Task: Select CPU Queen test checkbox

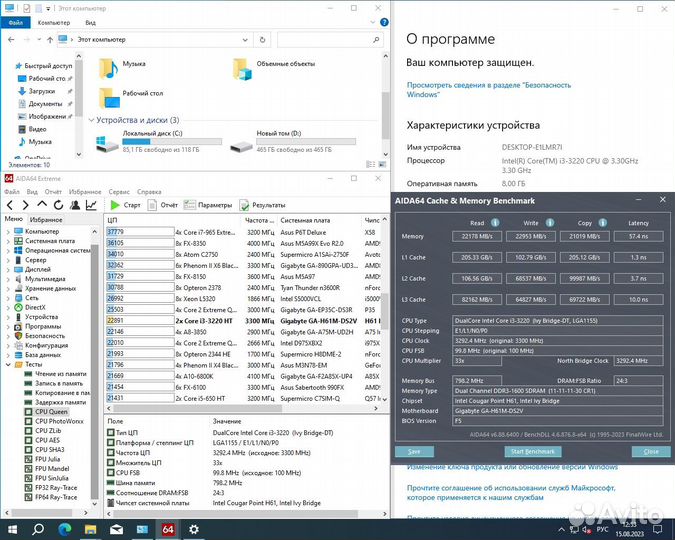Action: [x=28, y=412]
